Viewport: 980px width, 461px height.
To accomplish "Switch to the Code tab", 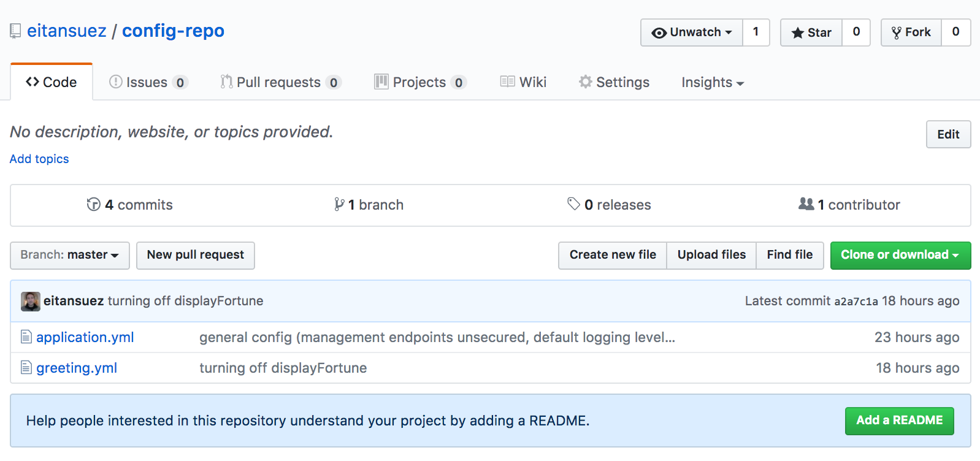I will tap(52, 82).
